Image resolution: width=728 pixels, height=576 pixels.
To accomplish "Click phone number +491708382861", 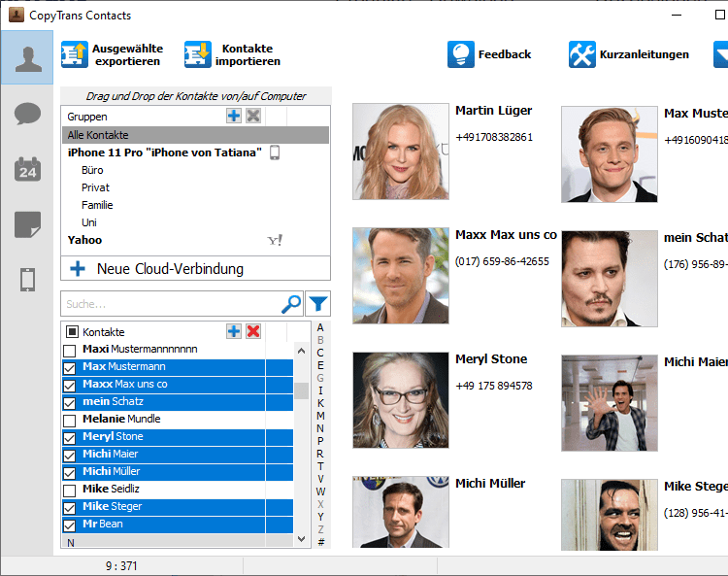I will [494, 137].
